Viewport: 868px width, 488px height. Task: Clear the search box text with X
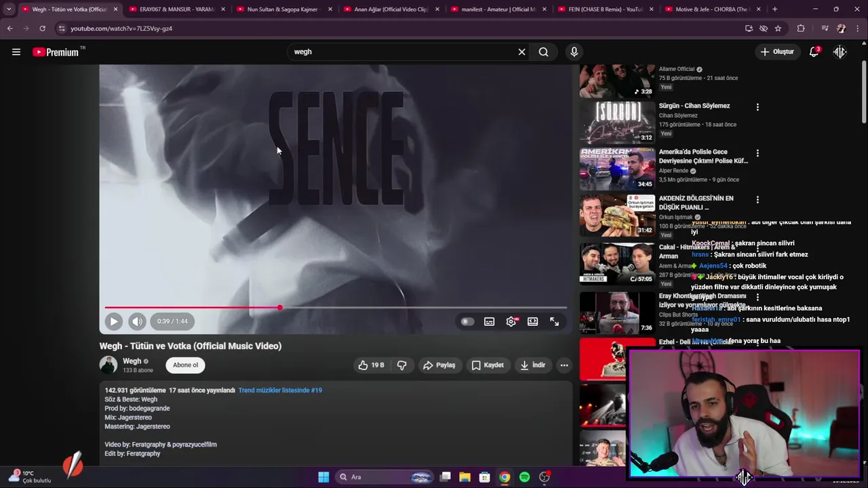pos(521,52)
